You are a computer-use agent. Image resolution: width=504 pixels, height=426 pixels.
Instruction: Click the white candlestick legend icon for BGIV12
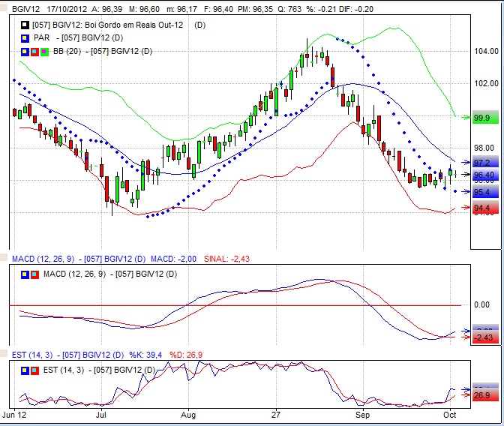[x=25, y=25]
